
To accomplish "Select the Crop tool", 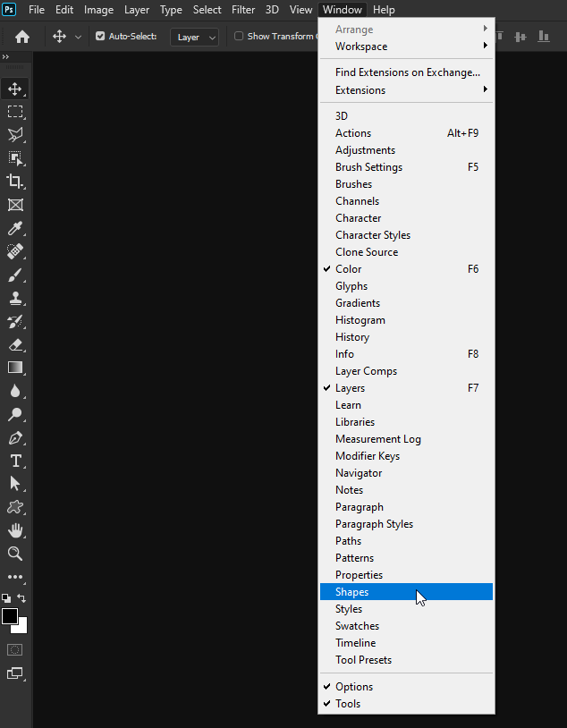I will [15, 182].
